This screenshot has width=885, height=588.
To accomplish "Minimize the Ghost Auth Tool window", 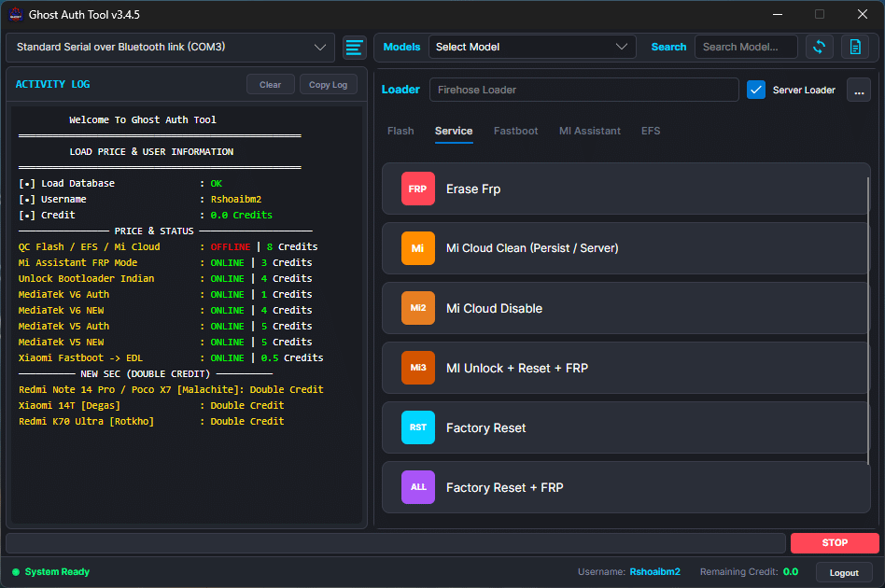I will click(x=778, y=14).
